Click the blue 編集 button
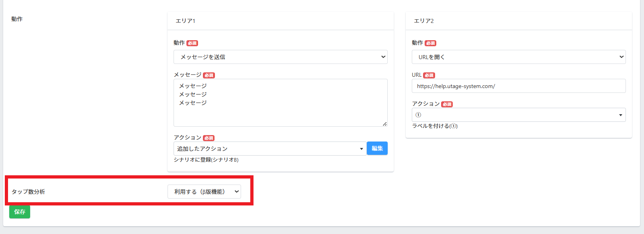Viewport: 644px width, 234px height. coord(377,148)
